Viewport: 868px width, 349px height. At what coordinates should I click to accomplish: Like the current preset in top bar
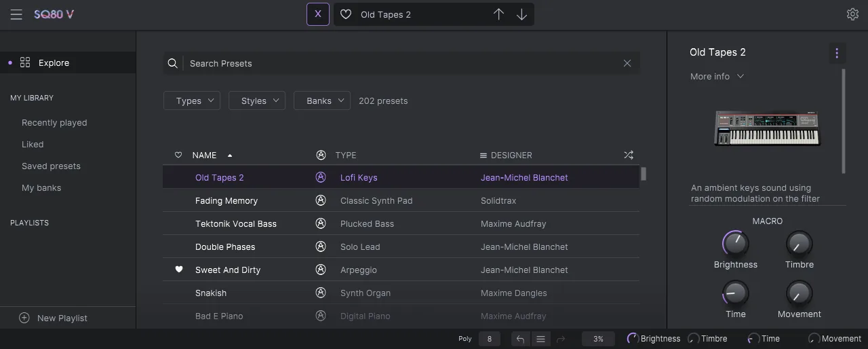click(346, 14)
